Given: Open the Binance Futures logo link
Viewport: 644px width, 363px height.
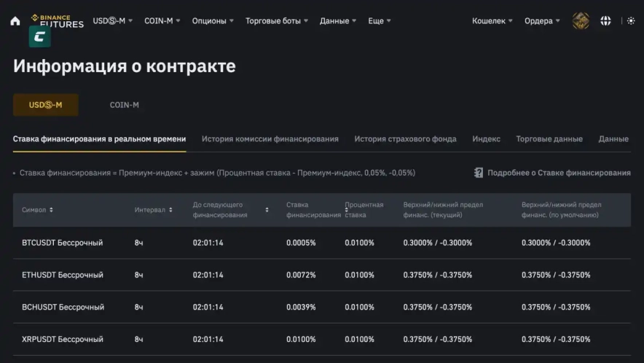Looking at the screenshot, I should (57, 20).
